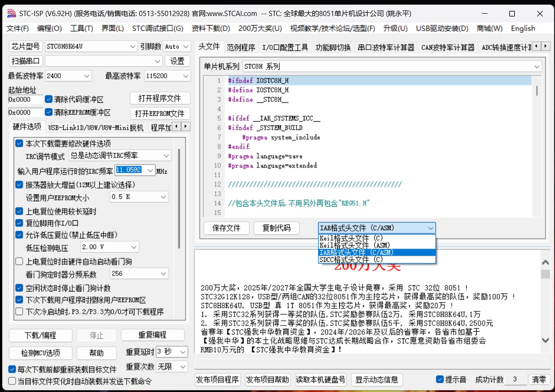Toggle 允许低压复位 checkbox
Screen dimensions: 555x392
coord(19,234)
